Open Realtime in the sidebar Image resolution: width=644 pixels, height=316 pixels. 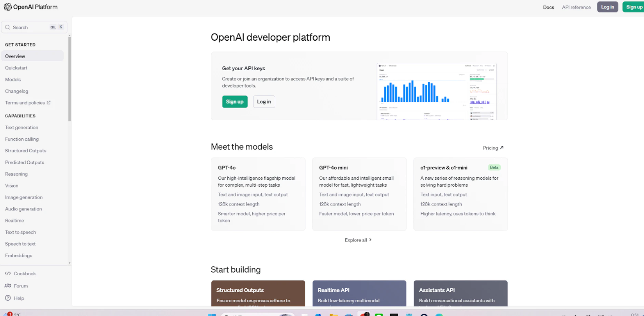pyautogui.click(x=15, y=220)
